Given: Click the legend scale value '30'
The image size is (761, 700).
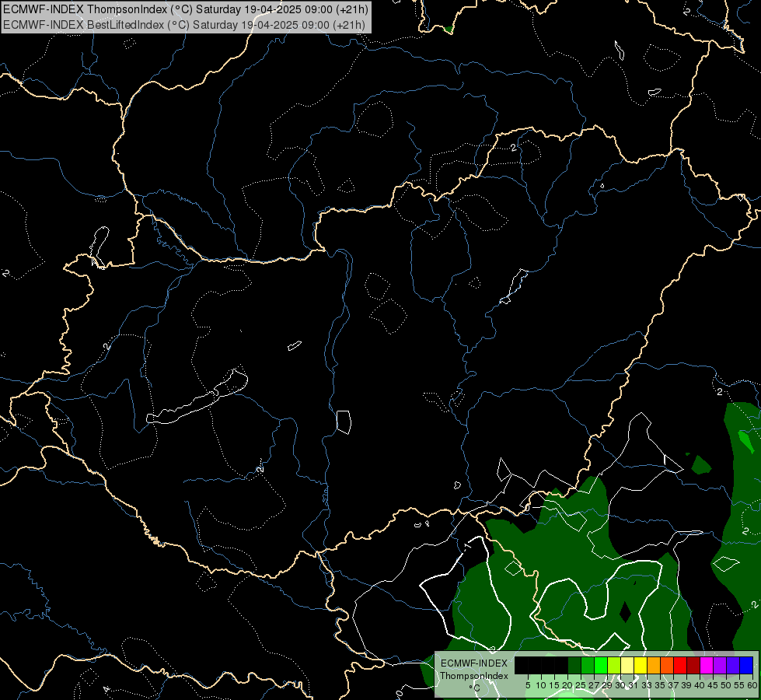Looking at the screenshot, I should point(620,685).
